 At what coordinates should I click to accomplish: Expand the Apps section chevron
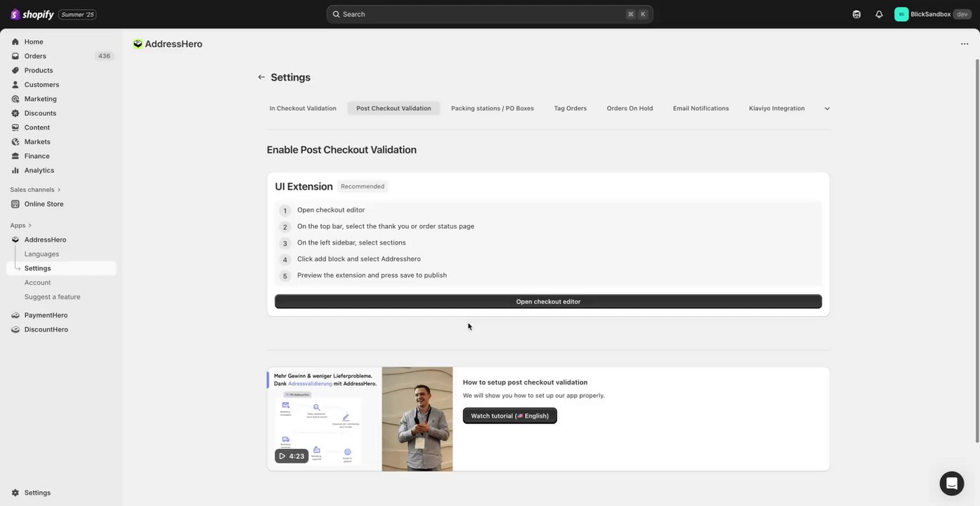30,226
